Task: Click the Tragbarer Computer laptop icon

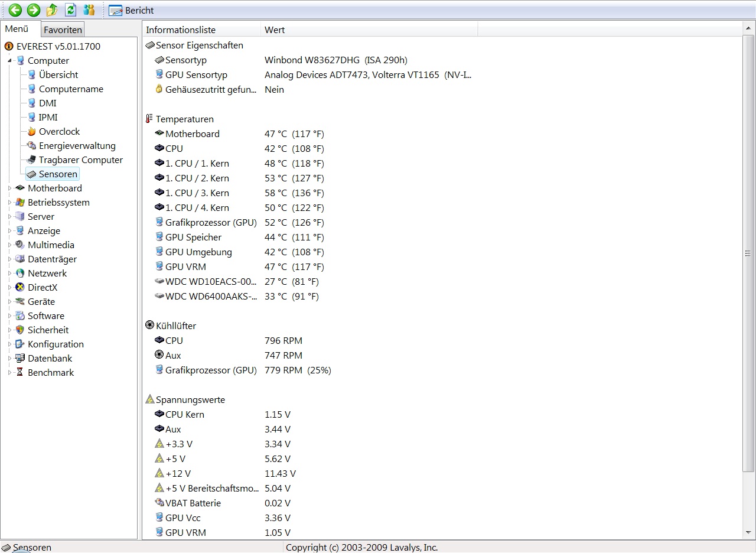Action: point(32,160)
